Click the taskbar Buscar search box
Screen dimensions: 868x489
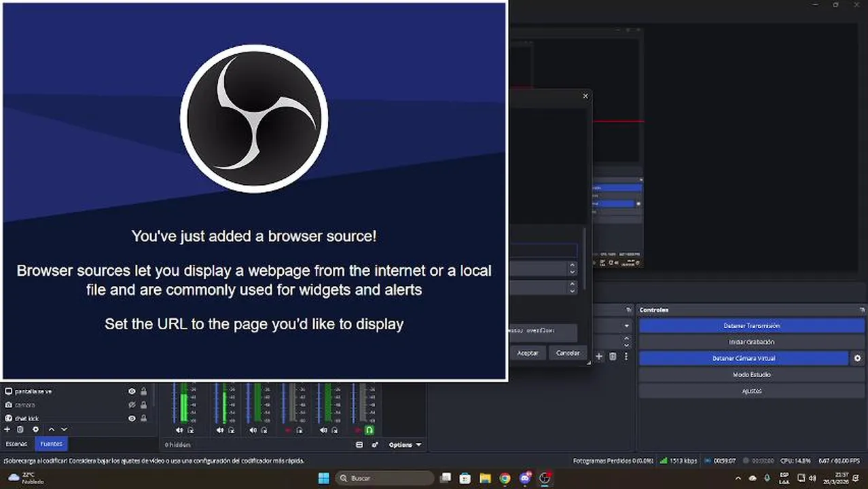[x=385, y=478]
